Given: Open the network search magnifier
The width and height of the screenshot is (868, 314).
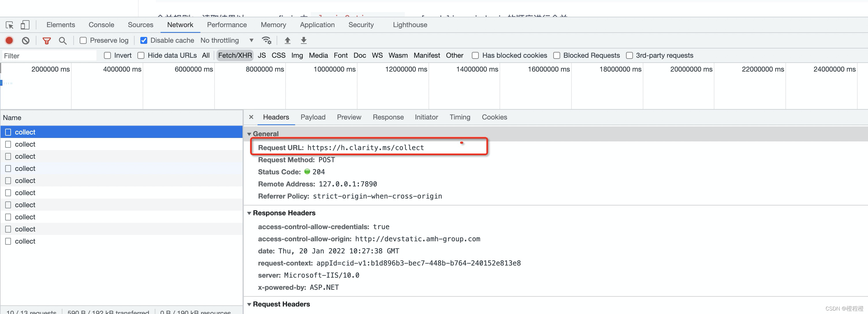Looking at the screenshot, I should tap(62, 40).
